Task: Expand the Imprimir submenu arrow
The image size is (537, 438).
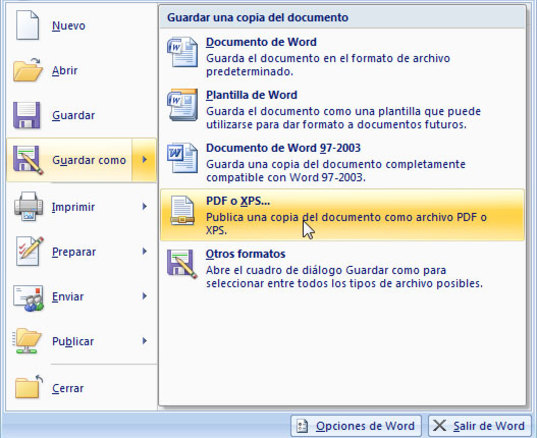Action: [x=145, y=206]
